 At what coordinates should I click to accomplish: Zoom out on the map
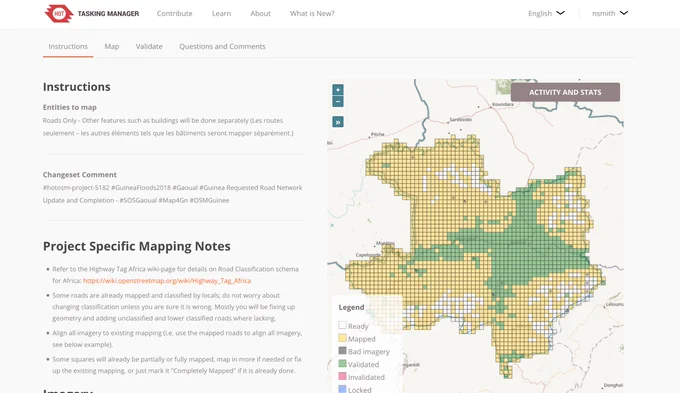click(x=338, y=102)
